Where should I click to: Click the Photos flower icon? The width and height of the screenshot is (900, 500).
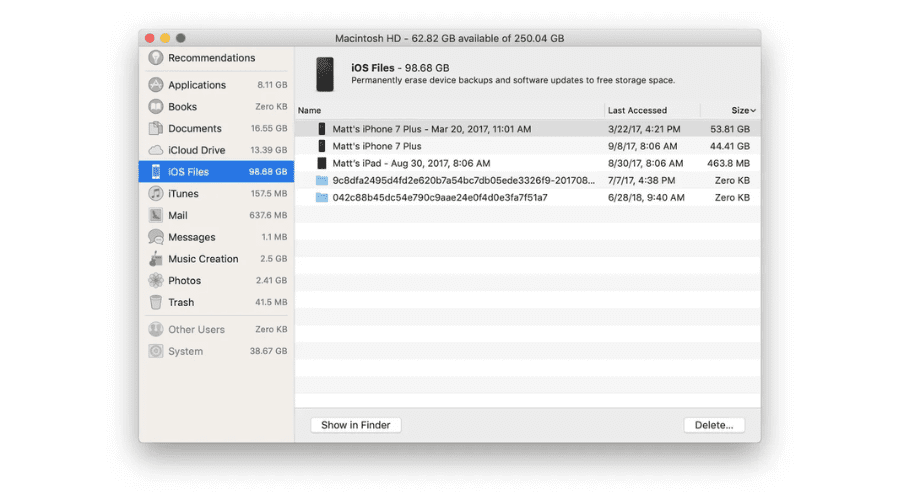coord(156,280)
